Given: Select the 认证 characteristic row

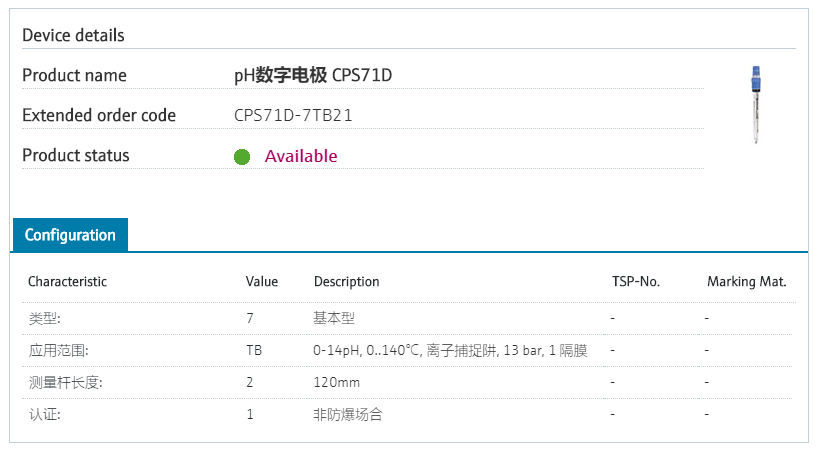Looking at the screenshot, I should coord(45,414).
